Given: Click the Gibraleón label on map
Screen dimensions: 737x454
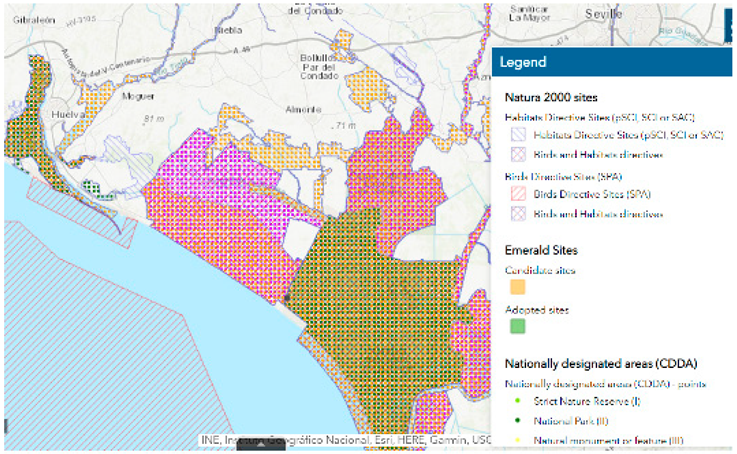Looking at the screenshot, I should [x=34, y=20].
